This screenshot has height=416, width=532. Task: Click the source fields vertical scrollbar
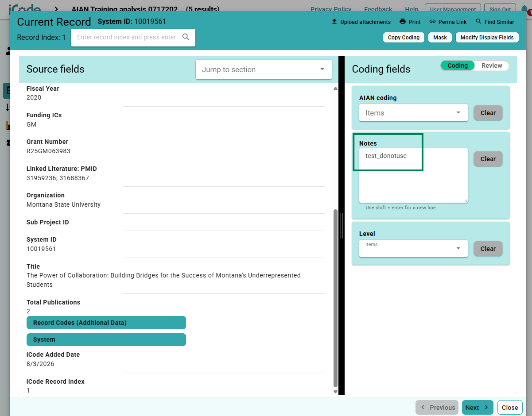(335, 298)
